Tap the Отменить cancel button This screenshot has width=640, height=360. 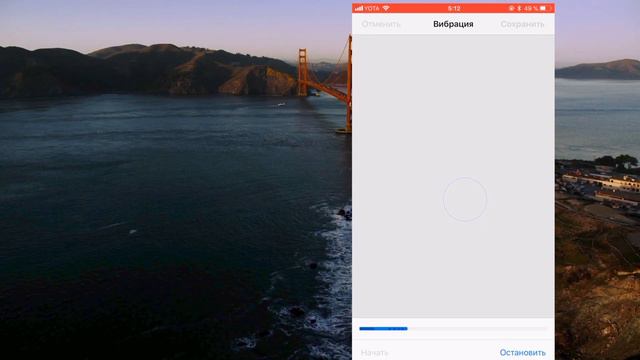coord(381,24)
